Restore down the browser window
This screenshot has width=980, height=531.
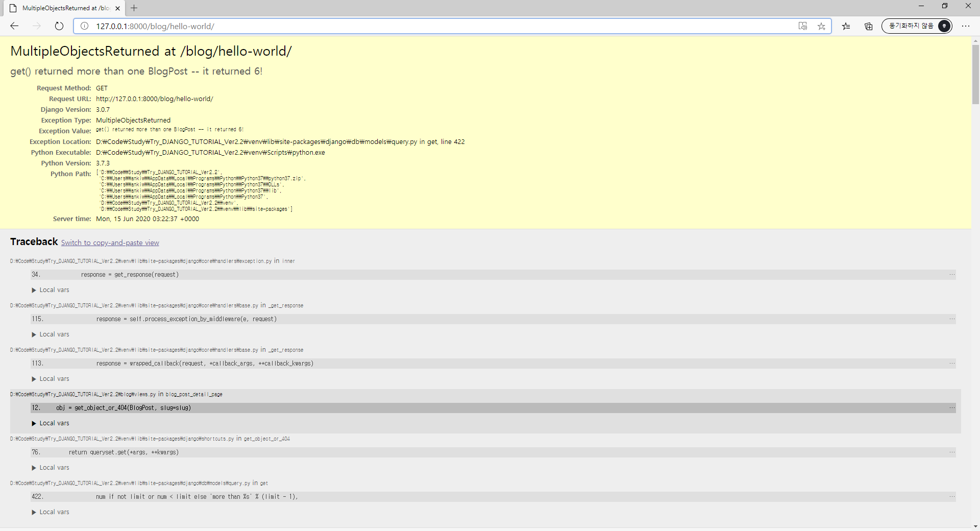tap(945, 6)
